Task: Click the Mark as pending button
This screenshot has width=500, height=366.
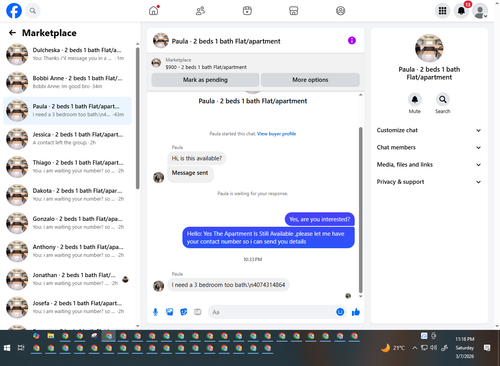Action: coord(205,80)
